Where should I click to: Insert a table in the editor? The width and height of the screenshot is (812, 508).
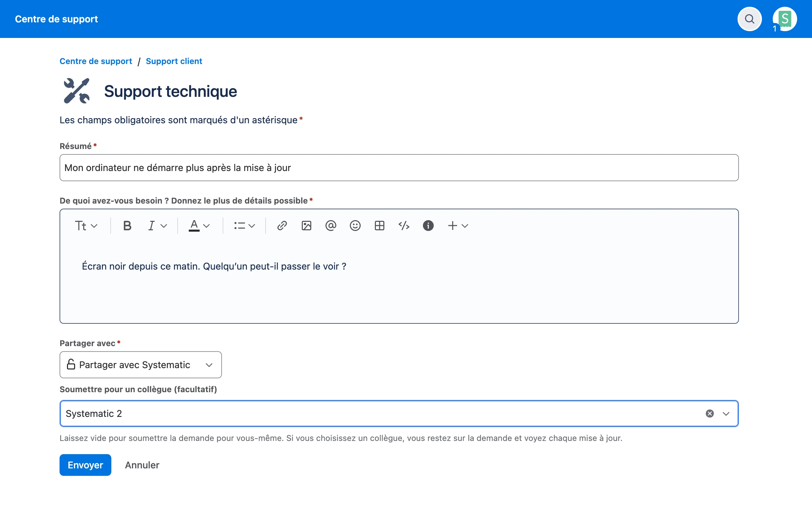(380, 226)
